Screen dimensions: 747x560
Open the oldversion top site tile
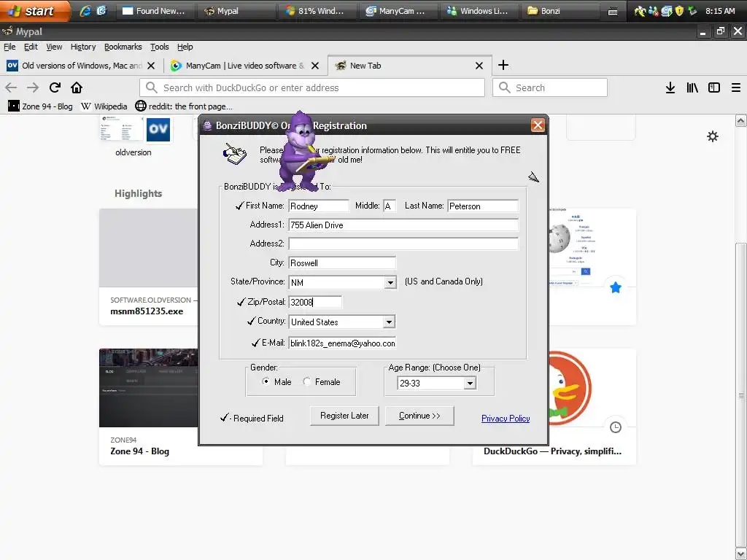134,136
